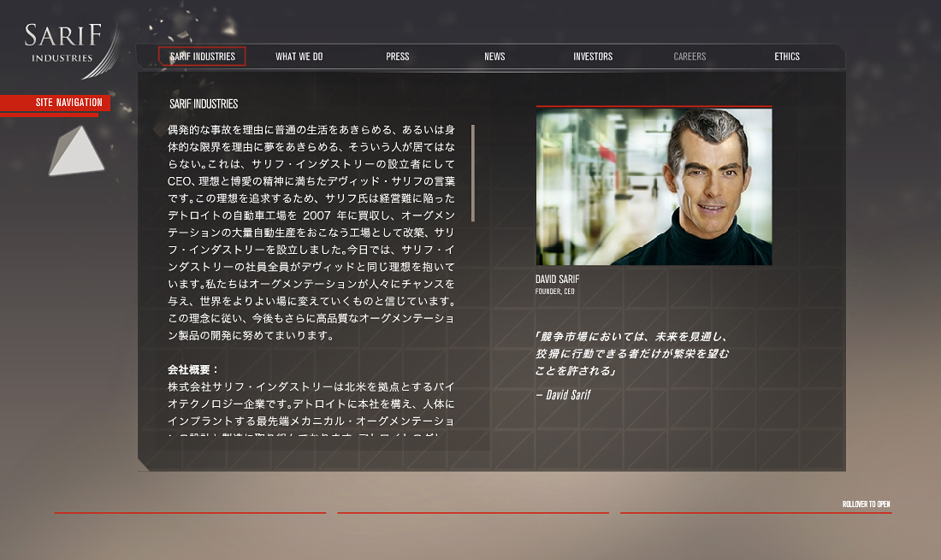
Task: Click the "— David Sarif" quote signature
Action: [563, 395]
